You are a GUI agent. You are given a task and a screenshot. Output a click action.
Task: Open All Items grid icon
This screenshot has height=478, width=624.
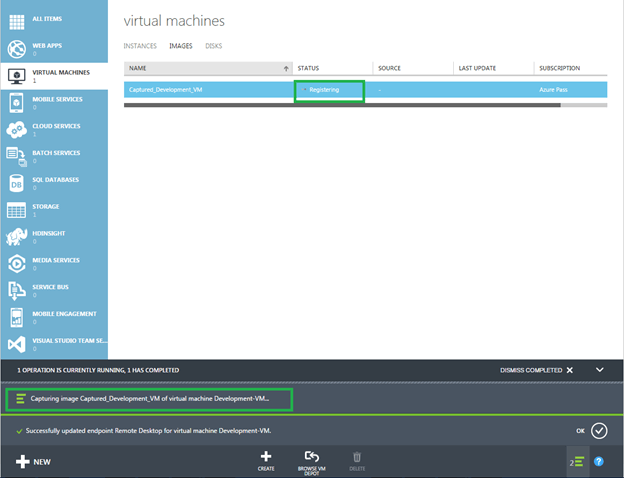point(17,22)
